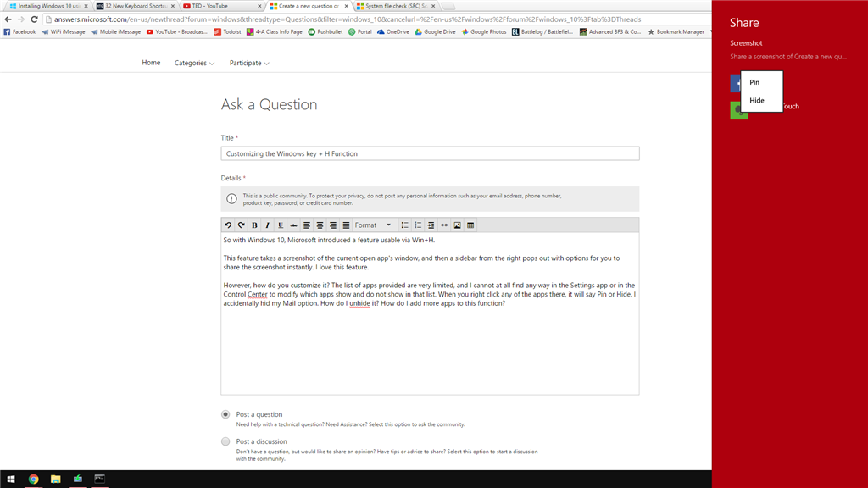Insert a numbered list
The width and height of the screenshot is (868, 488).
[418, 225]
